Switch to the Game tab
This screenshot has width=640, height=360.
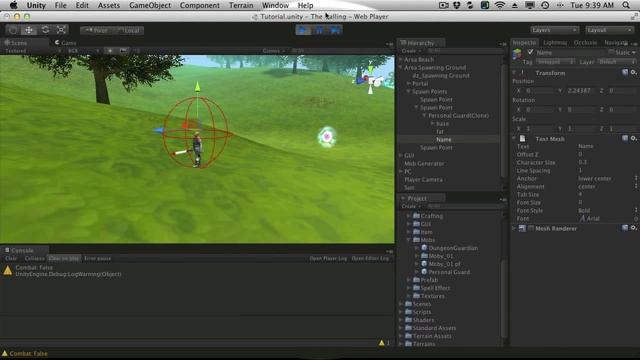click(65, 42)
